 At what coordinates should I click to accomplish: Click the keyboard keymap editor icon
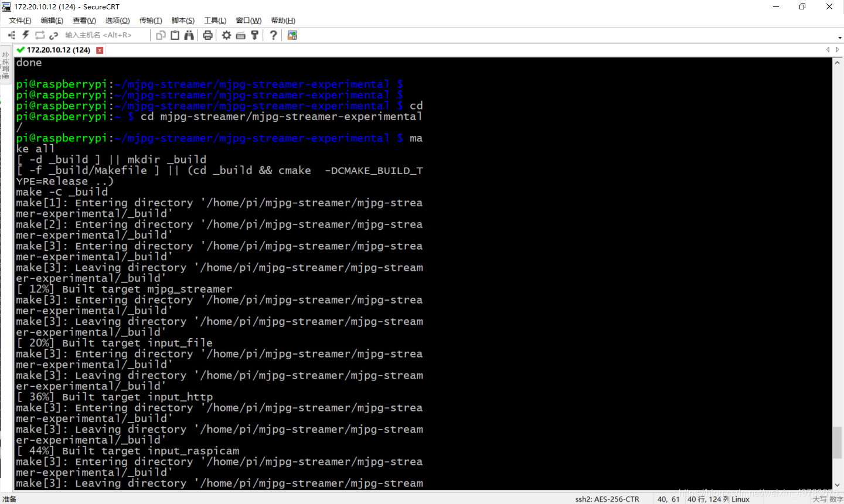(x=240, y=35)
